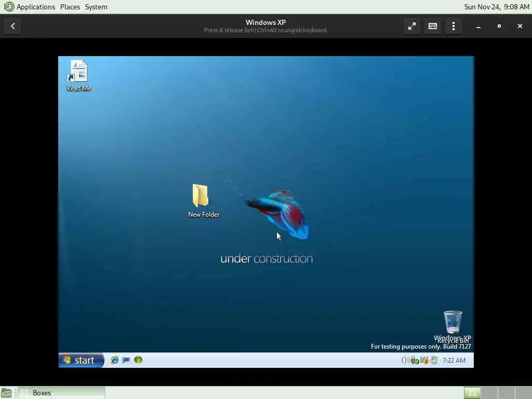This screenshot has width=532, height=399.
Task: Launch Internet Explorer from quick launch
Action: coord(115,360)
